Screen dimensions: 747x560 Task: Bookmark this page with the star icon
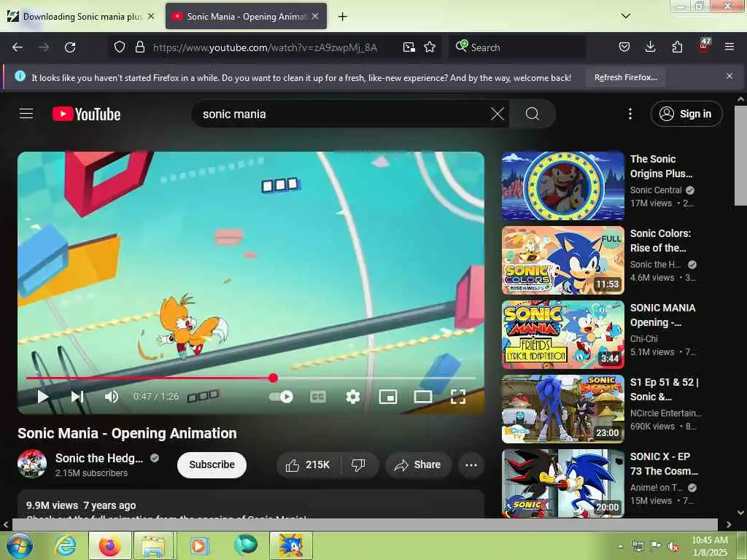[x=430, y=47]
